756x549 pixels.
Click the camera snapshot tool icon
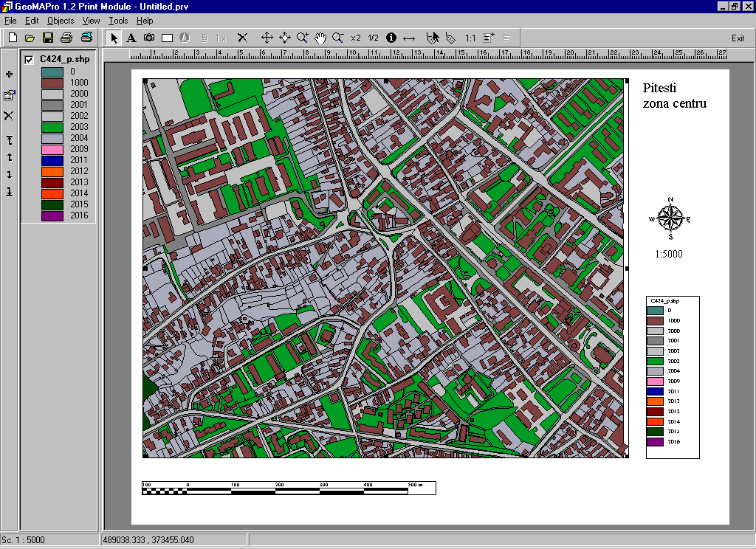tap(148, 38)
